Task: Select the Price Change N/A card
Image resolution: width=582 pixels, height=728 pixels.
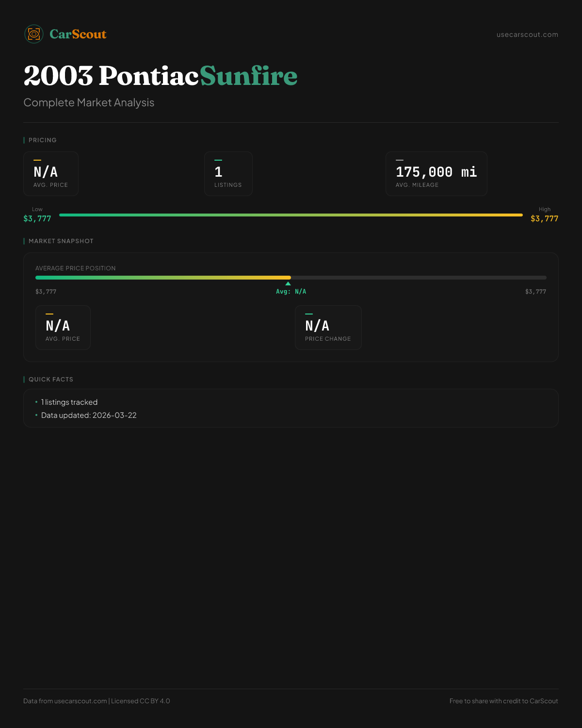Action: click(328, 328)
